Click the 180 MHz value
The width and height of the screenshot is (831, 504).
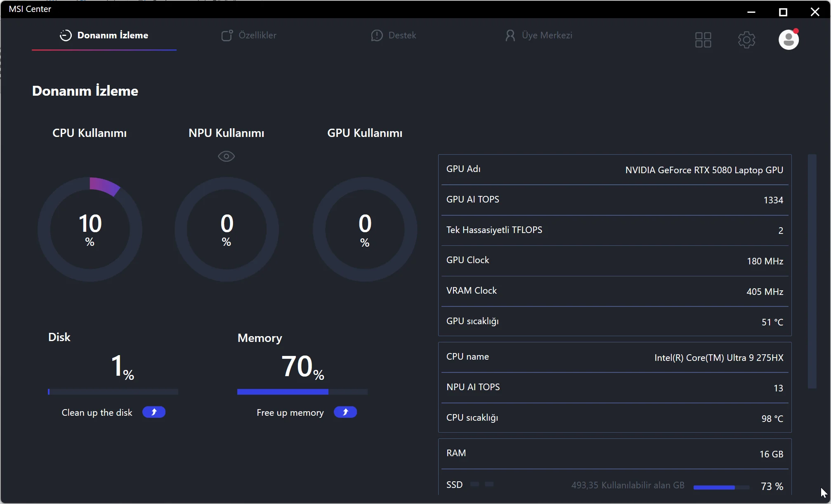click(x=765, y=261)
